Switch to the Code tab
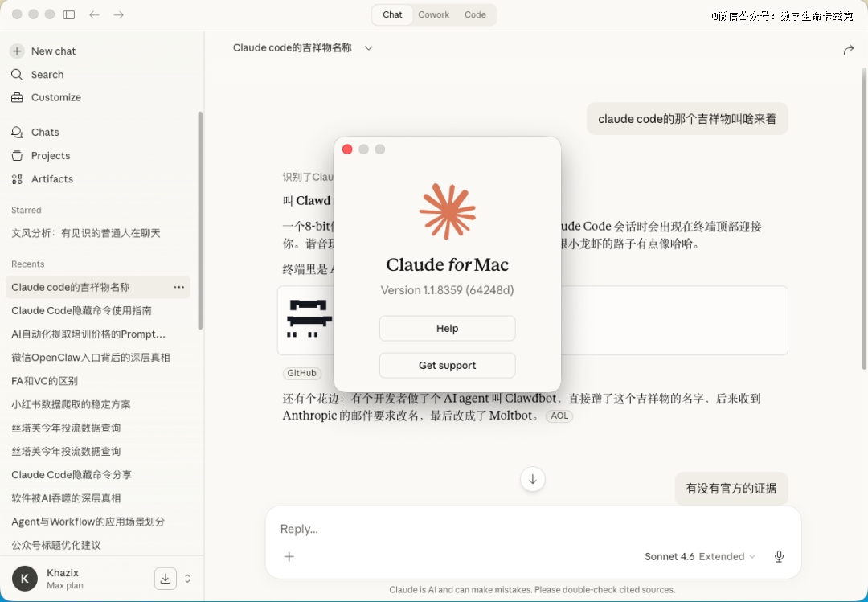Screen dimensions: 868x602 tap(475, 14)
